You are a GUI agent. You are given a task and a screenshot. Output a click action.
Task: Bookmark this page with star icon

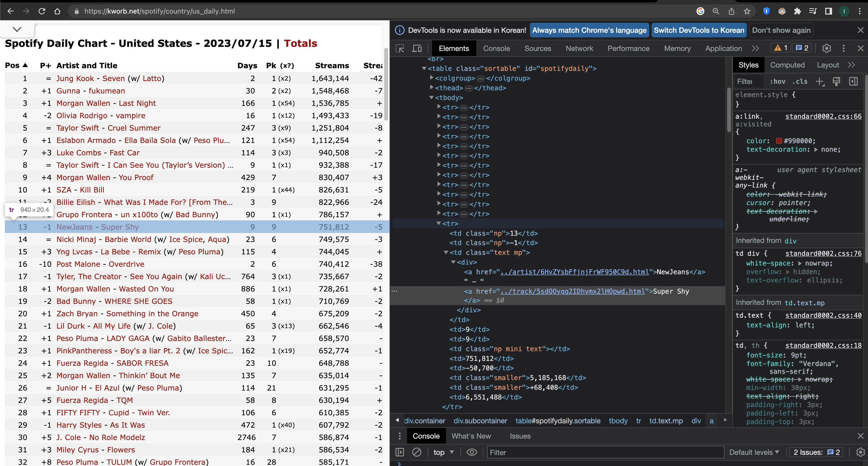point(747,11)
